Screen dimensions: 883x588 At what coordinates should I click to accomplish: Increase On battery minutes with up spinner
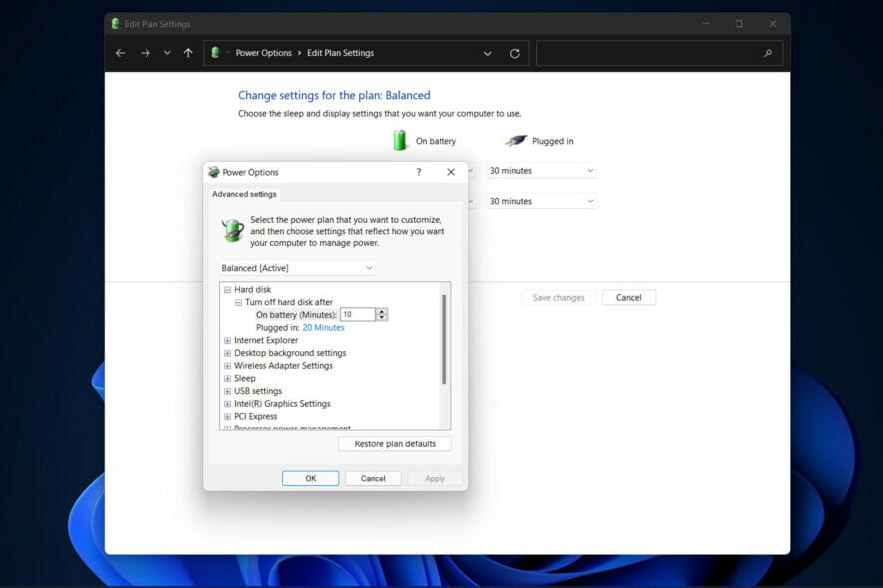click(382, 311)
